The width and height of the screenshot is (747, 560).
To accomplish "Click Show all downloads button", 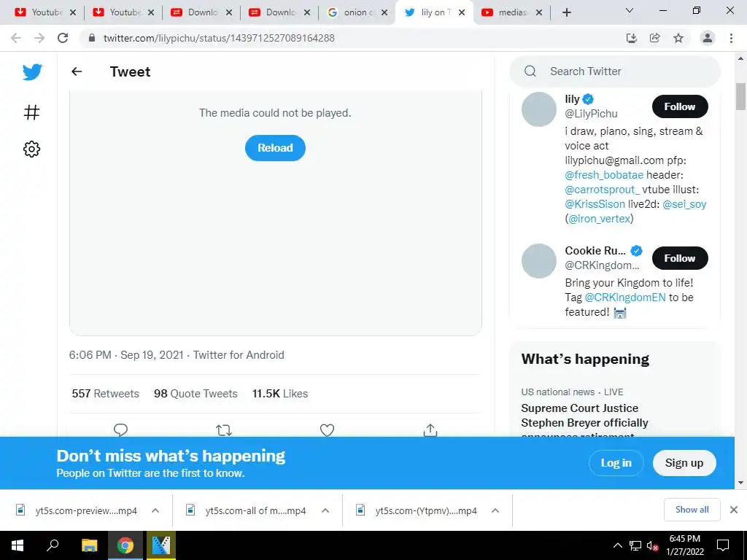I will click(x=692, y=510).
